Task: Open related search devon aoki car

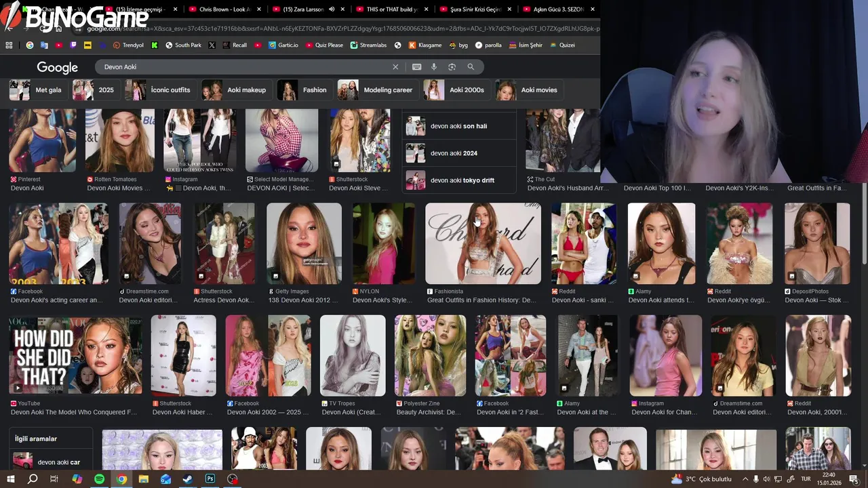Action: click(x=51, y=462)
